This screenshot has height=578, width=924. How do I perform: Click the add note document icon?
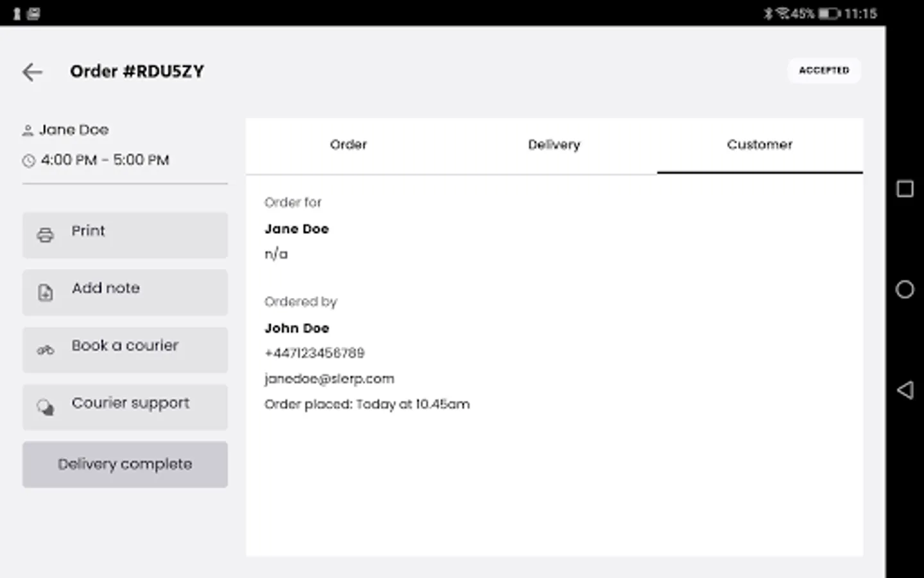click(x=45, y=293)
